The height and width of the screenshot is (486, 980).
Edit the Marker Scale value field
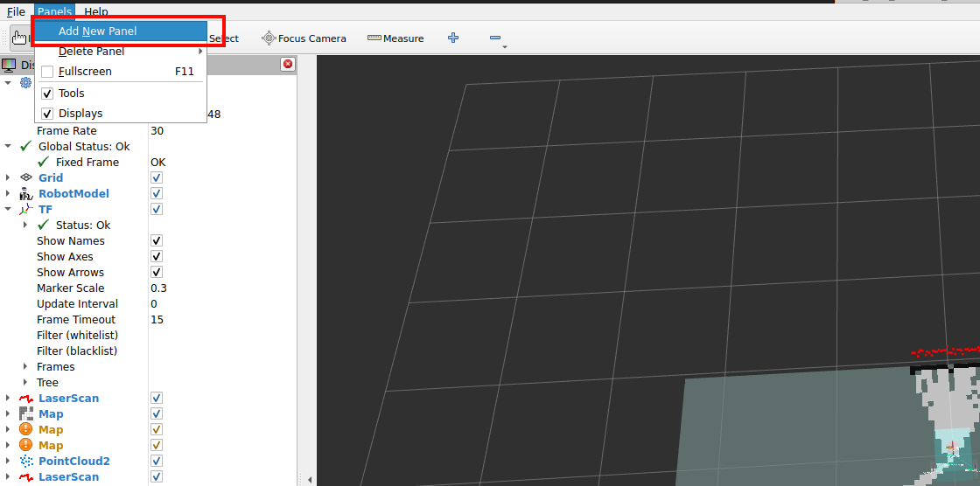(x=219, y=288)
